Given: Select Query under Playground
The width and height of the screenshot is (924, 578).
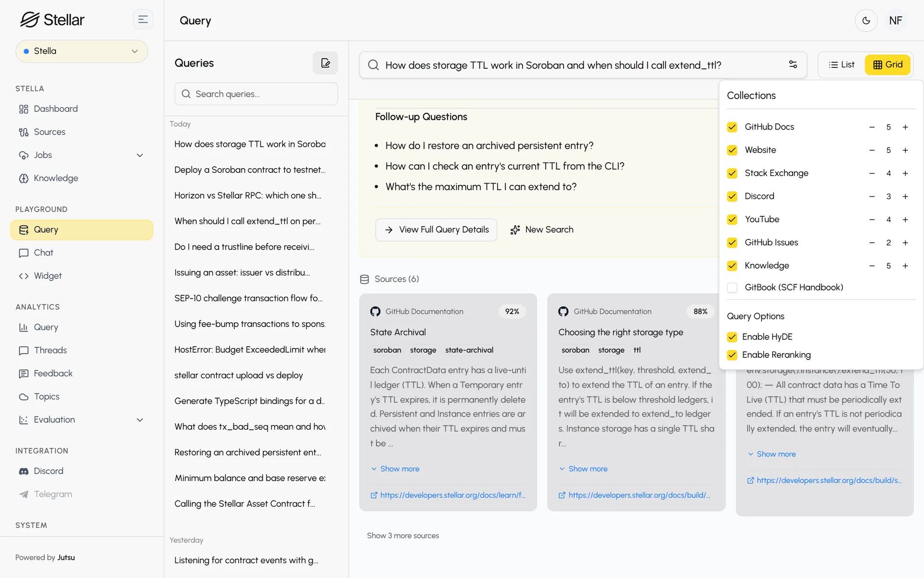Looking at the screenshot, I should point(82,230).
